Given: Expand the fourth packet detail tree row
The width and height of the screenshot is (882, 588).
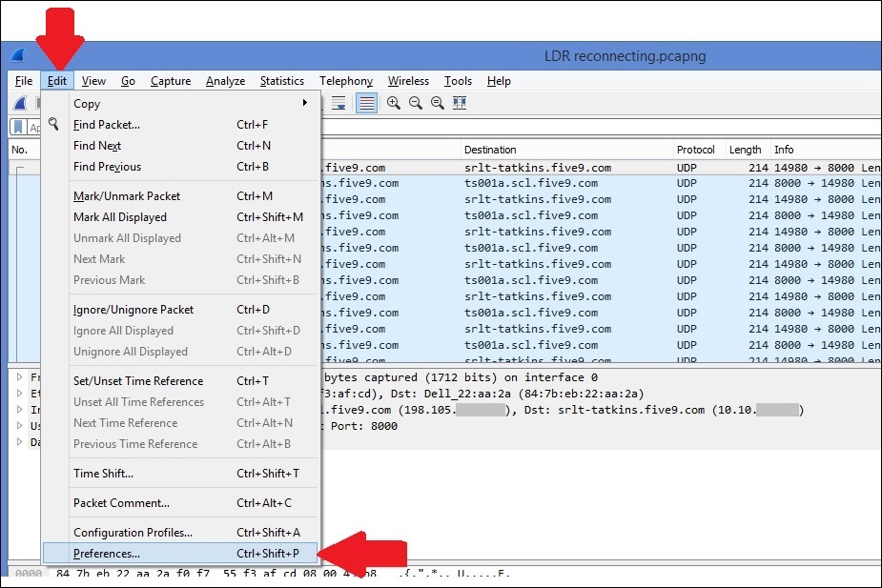Looking at the screenshot, I should coord(20,426).
